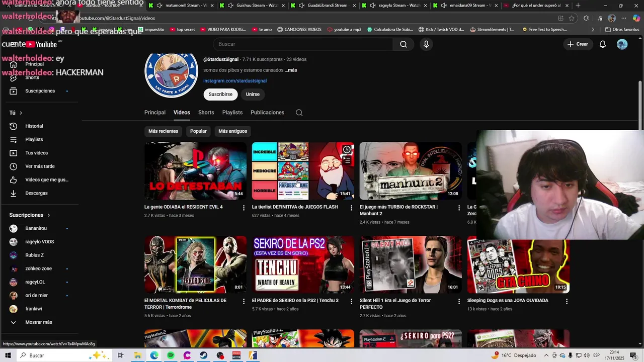Open Otros favoritos folder
Viewport: 644px width, 362px height.
[x=622, y=30]
